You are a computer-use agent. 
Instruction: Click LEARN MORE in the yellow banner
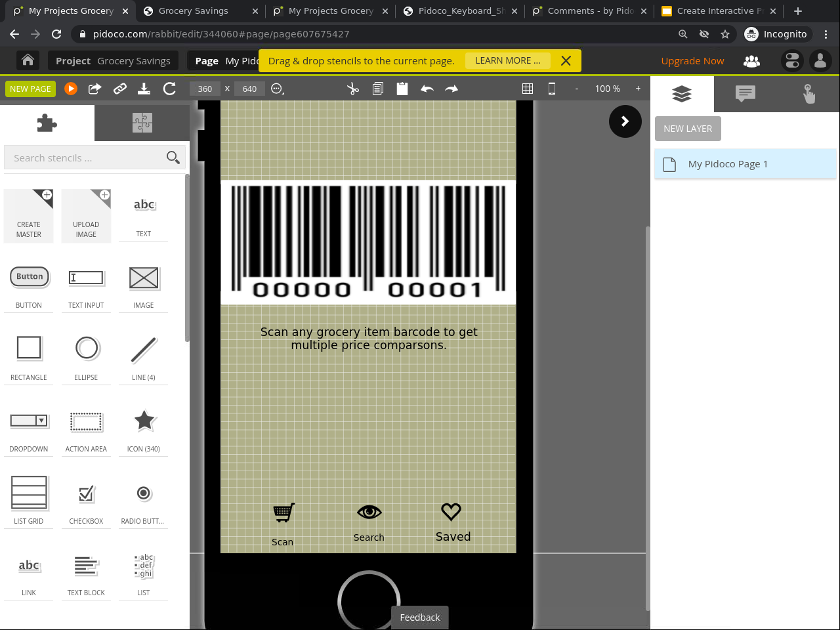point(508,60)
